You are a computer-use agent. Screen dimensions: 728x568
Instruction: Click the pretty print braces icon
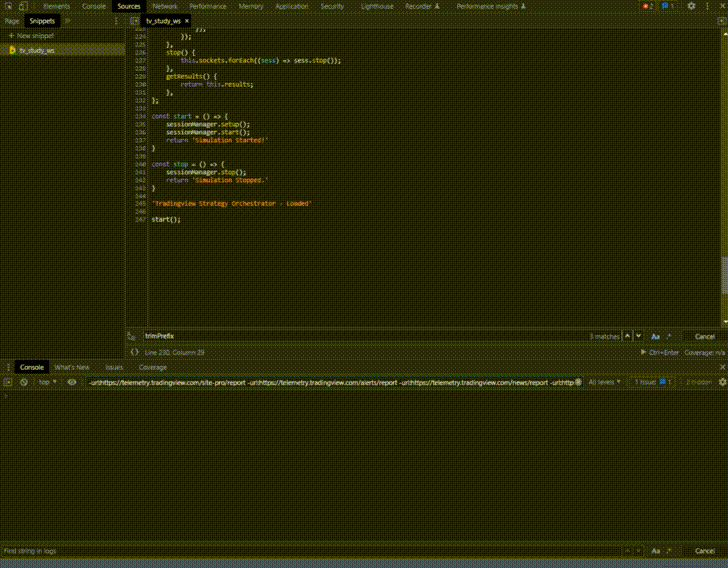click(x=134, y=353)
